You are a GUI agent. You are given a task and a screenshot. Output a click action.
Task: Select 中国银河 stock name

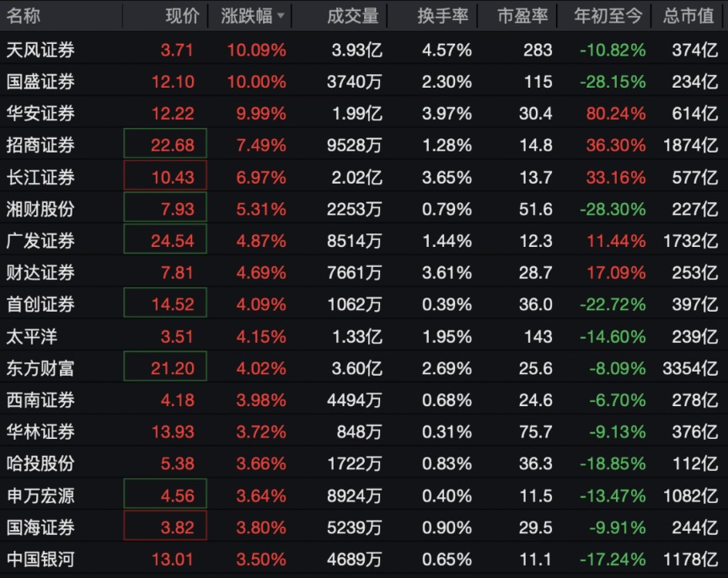[x=40, y=559]
